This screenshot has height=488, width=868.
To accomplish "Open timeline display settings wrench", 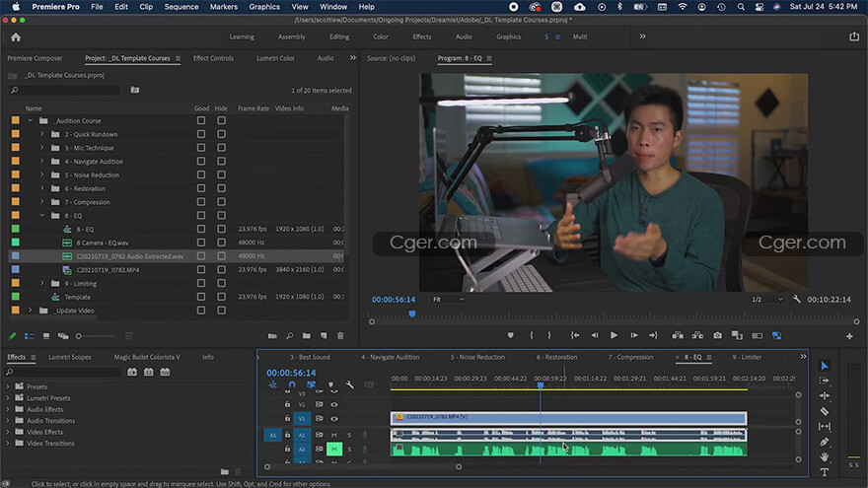I will [350, 384].
